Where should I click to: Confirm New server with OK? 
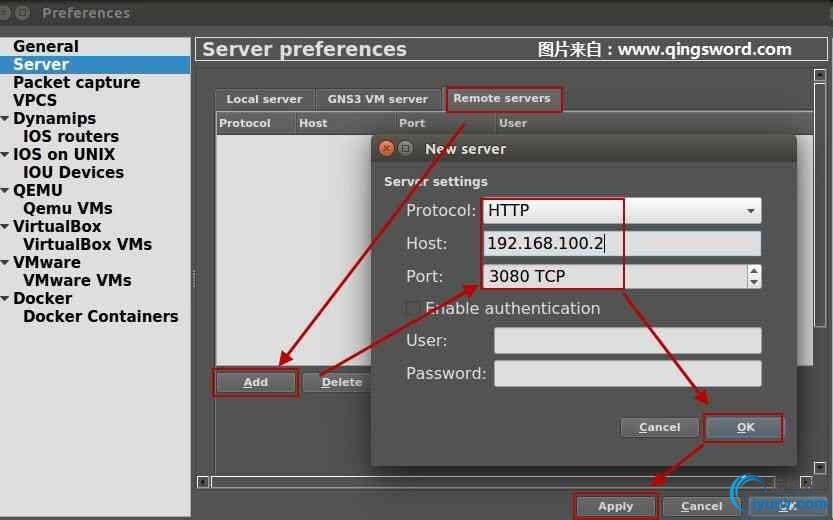745,428
